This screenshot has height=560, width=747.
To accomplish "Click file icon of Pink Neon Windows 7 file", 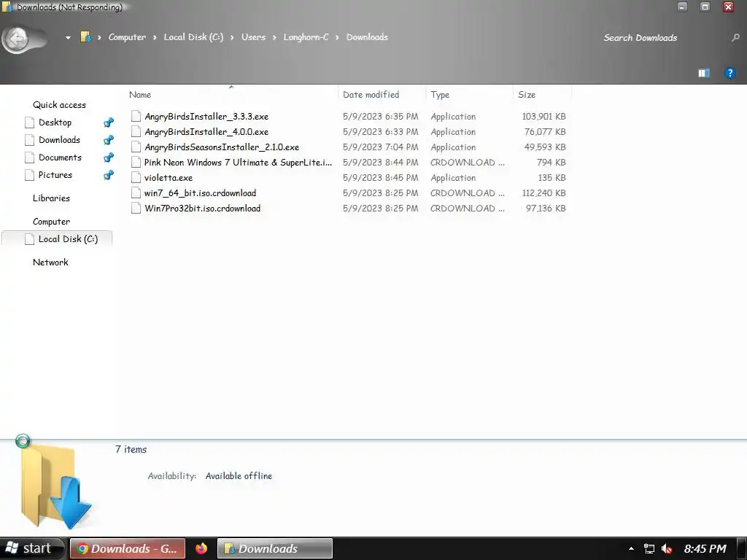I will pyautogui.click(x=136, y=162).
